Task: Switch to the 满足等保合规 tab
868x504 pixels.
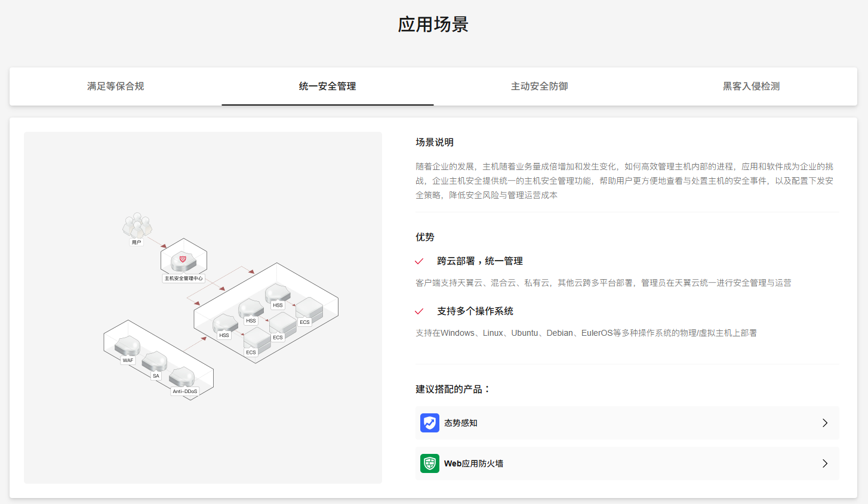Action: 115,86
